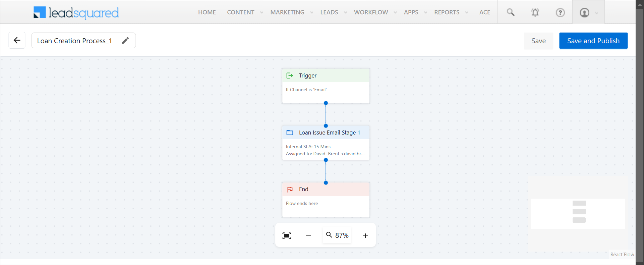The width and height of the screenshot is (644, 265).
Task: Click the user profile avatar icon
Action: click(584, 12)
